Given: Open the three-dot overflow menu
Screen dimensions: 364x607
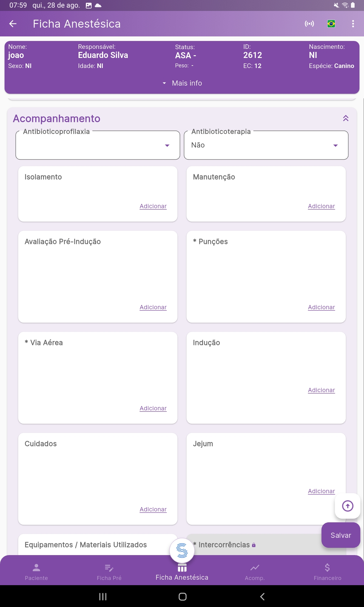Looking at the screenshot, I should tap(353, 24).
